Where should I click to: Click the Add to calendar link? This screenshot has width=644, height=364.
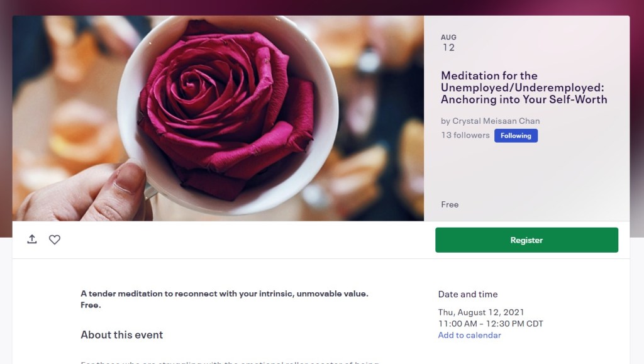[x=469, y=335]
